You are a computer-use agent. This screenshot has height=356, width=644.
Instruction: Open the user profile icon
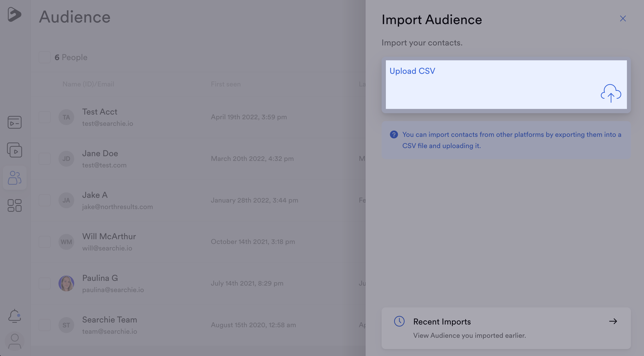[14, 341]
